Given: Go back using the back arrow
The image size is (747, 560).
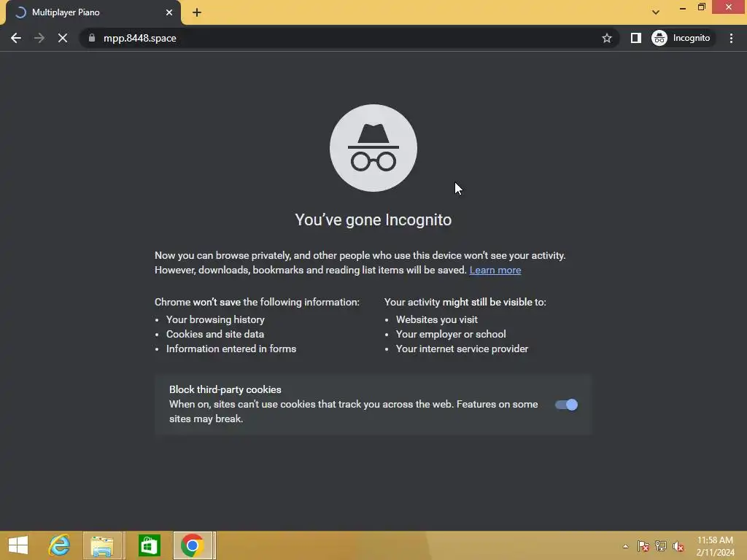Looking at the screenshot, I should 16,38.
